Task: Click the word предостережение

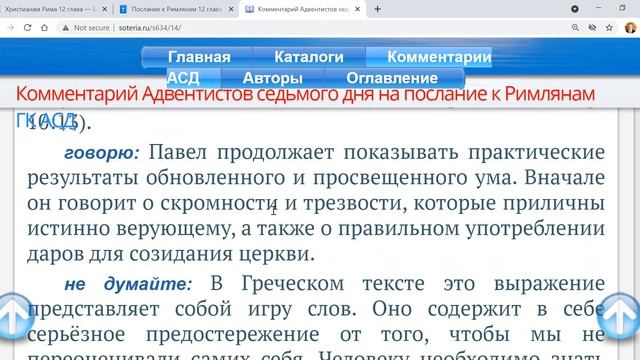Action: (x=233, y=335)
